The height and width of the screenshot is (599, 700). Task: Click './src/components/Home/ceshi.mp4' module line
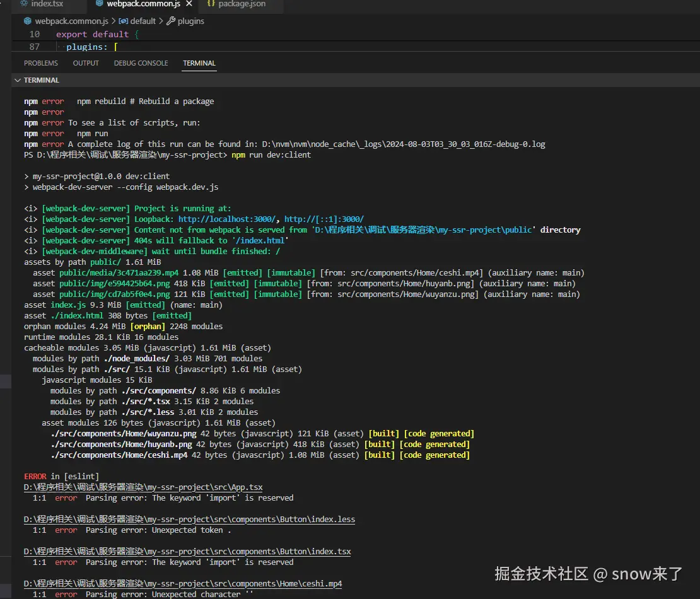click(119, 455)
